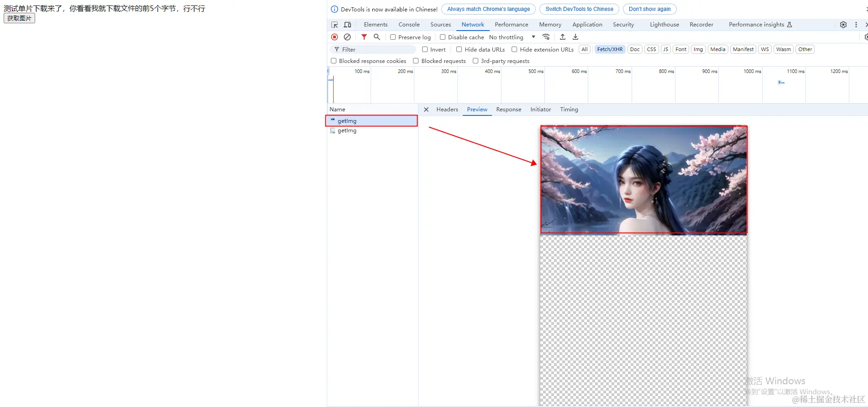Viewport: 868px width, 407px height.
Task: Select the first getImg request row
Action: point(372,121)
